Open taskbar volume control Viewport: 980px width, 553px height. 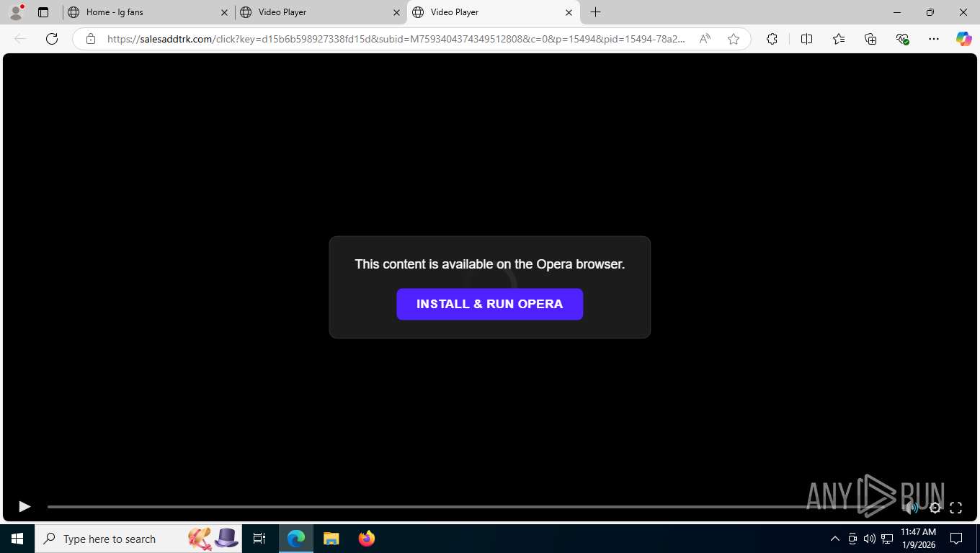coord(870,539)
